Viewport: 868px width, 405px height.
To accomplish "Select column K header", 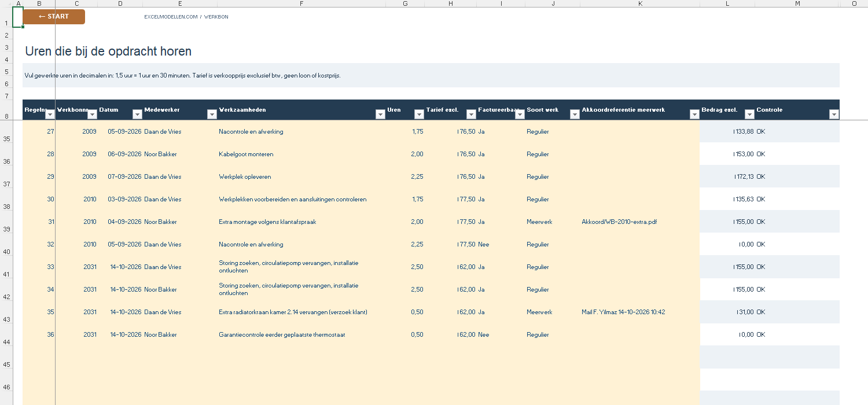I will 640,3.
